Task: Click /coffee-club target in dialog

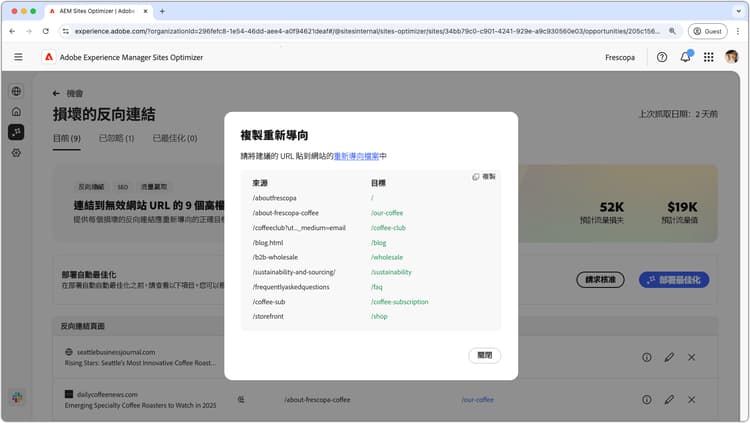Action: pos(388,228)
